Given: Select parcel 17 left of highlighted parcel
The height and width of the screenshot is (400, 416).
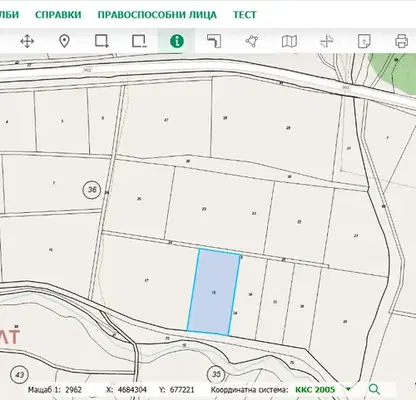Looking at the screenshot, I should click(146, 280).
